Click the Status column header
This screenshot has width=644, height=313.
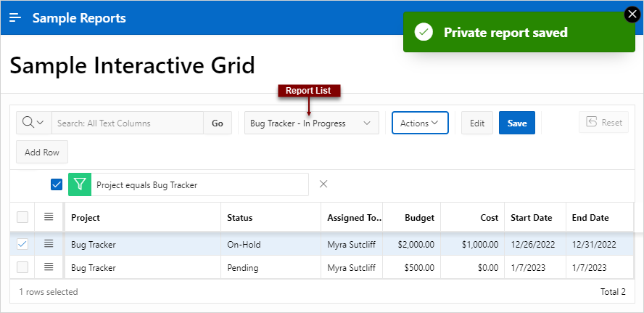[271, 218]
